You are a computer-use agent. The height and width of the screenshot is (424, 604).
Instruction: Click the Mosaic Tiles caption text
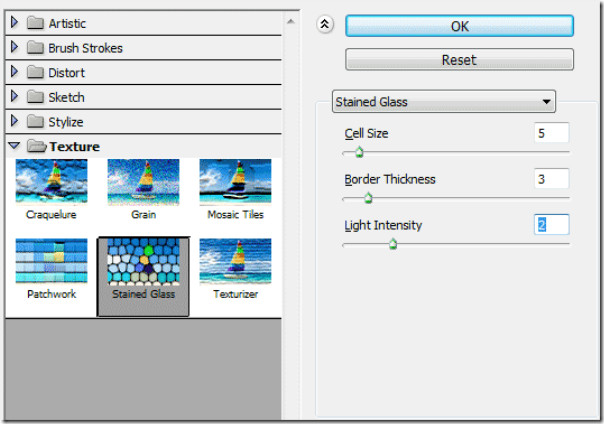point(235,215)
